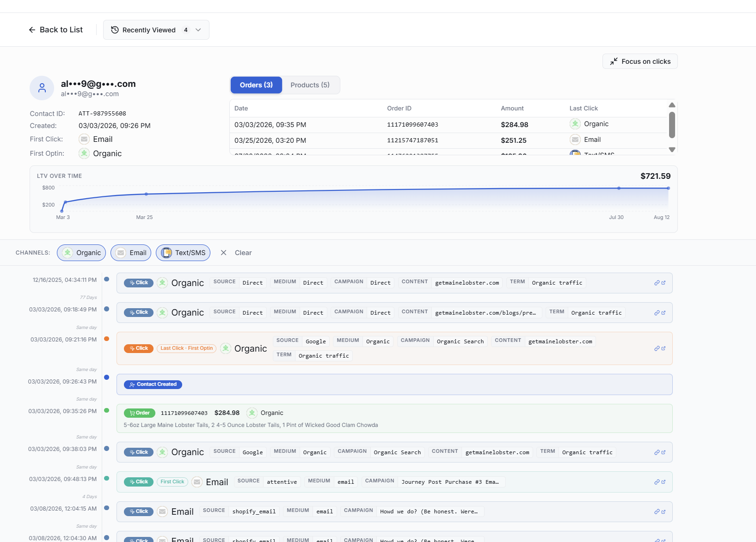Screen dimensions: 756x542
Task: Click the getmainelobster.com/blogs/pre… content value
Action: pos(486,313)
